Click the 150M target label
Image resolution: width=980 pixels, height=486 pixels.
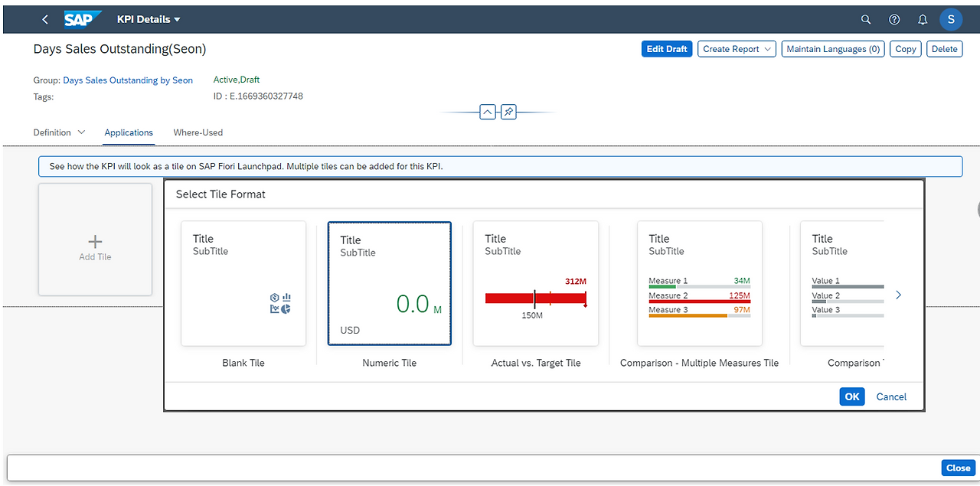pyautogui.click(x=532, y=316)
